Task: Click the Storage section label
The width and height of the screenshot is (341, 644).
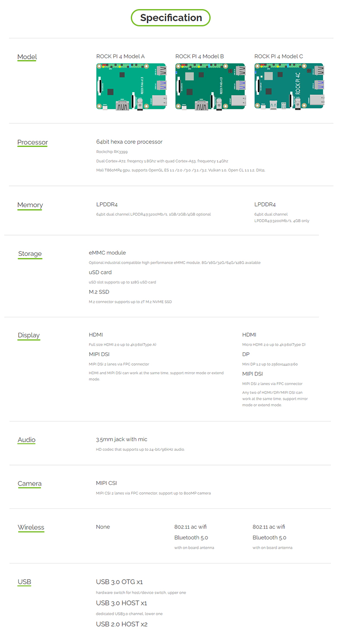Action: point(30,253)
